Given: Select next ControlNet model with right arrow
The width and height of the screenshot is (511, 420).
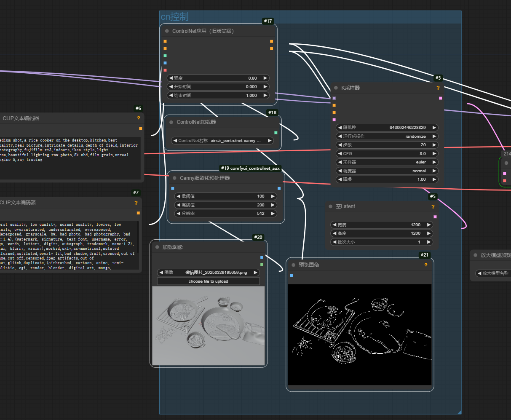Looking at the screenshot, I should pyautogui.click(x=270, y=141).
